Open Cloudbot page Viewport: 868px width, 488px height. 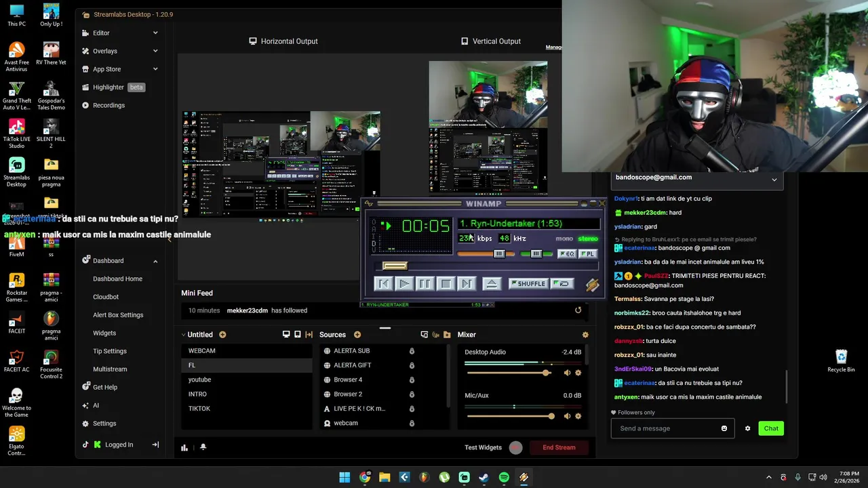(106, 297)
